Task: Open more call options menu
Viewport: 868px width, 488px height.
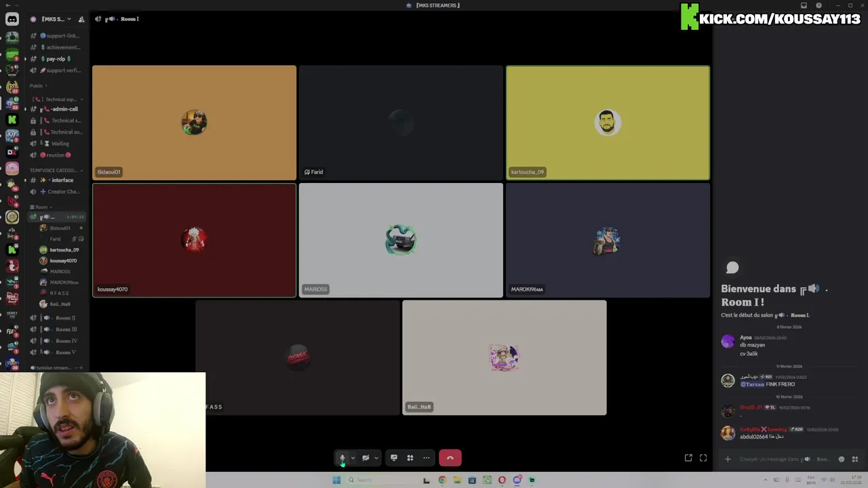Action: tap(427, 458)
